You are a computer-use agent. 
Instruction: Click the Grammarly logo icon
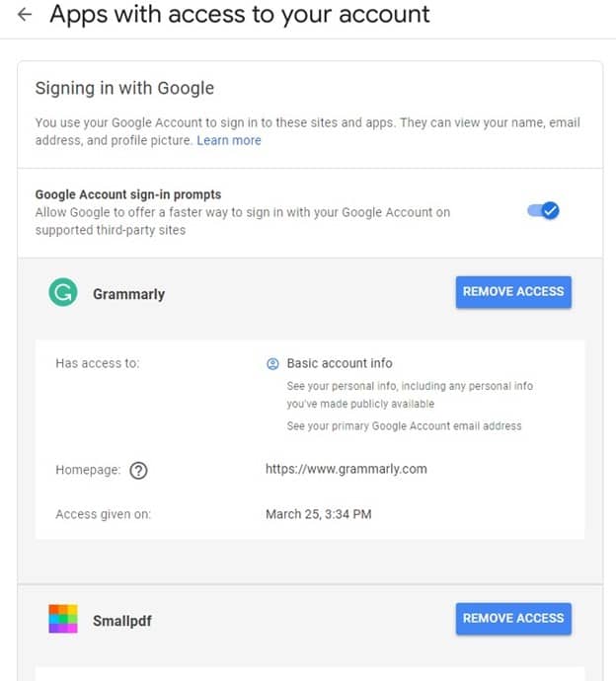(x=63, y=292)
